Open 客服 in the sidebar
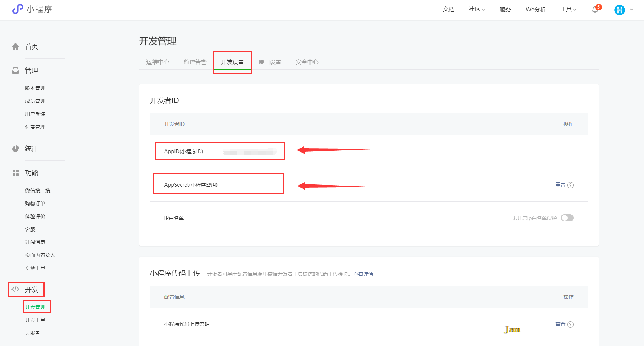The height and width of the screenshot is (346, 644). tap(30, 229)
